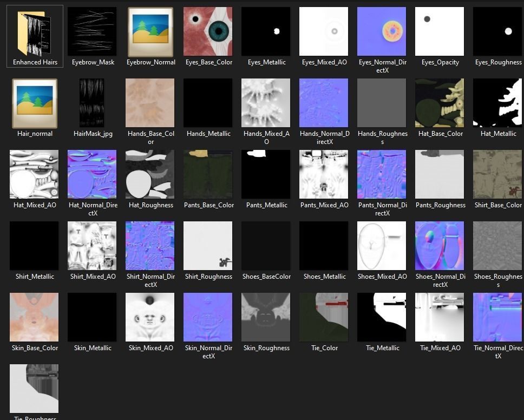The image size is (524, 420).
Task: Click the 'Pants_Roughness' file name label
Action: 441,205
